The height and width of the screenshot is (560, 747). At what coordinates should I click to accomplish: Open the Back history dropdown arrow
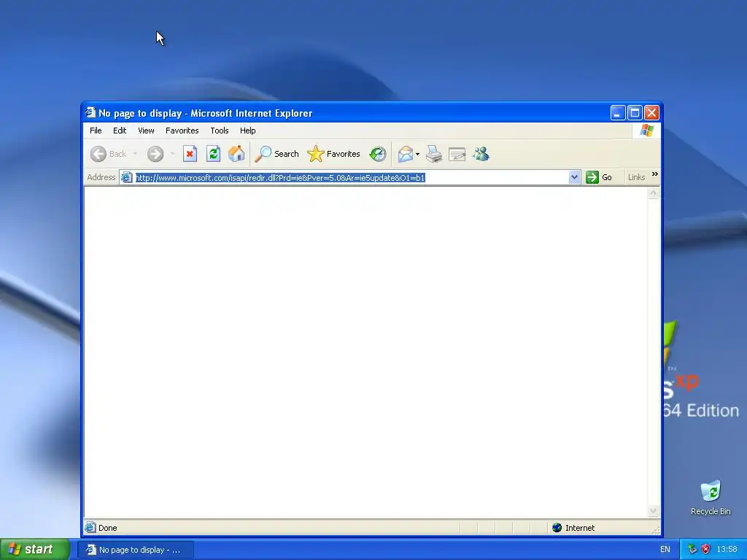pyautogui.click(x=135, y=154)
